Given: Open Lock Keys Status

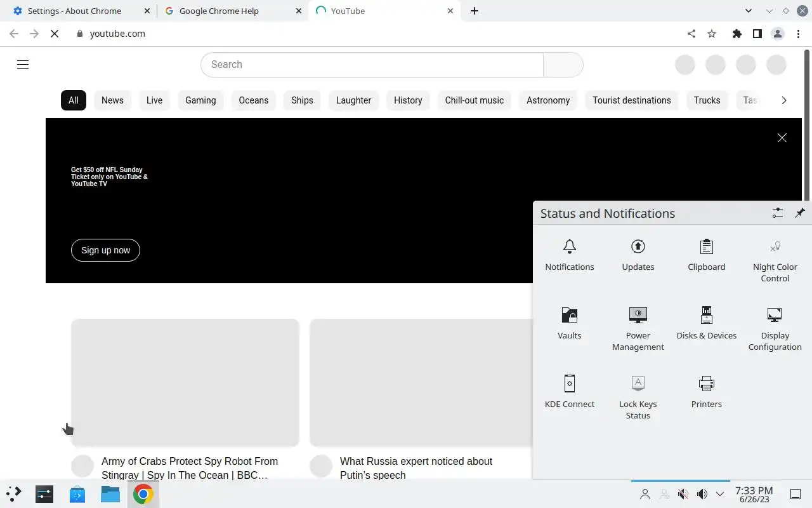Looking at the screenshot, I should pos(638,398).
